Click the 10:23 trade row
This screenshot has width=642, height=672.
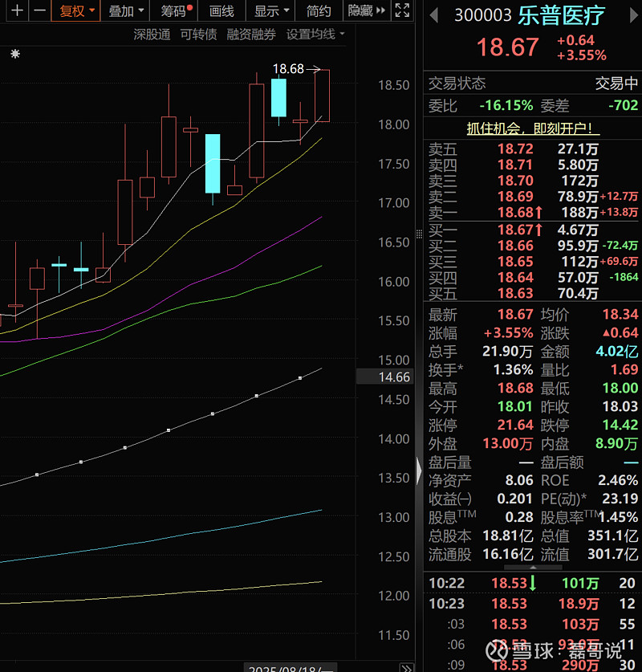click(x=532, y=603)
